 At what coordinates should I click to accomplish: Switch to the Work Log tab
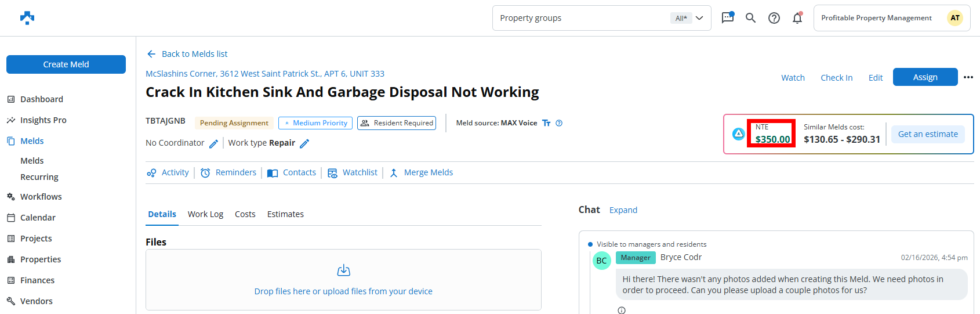click(x=205, y=214)
